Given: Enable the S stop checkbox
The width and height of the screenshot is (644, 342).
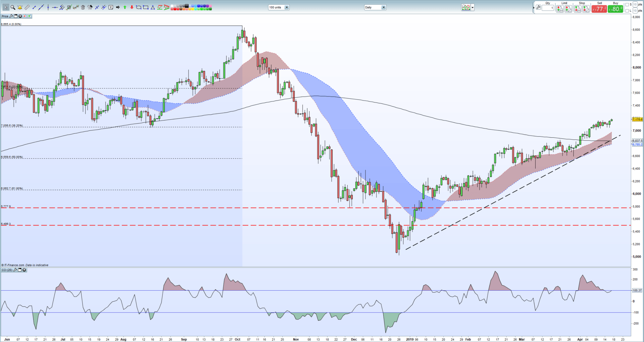Looking at the screenshot, I should point(627,5).
